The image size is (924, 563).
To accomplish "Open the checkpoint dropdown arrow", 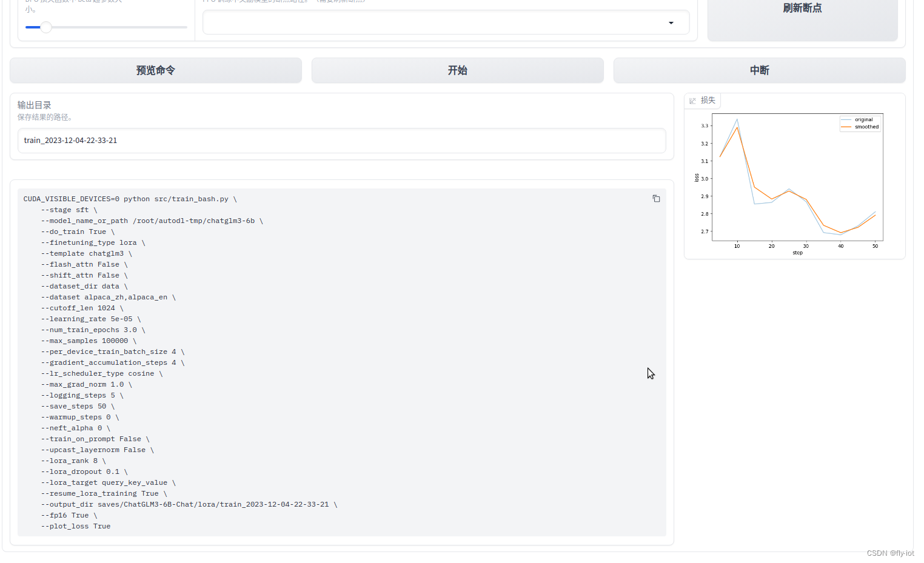I will click(x=671, y=23).
